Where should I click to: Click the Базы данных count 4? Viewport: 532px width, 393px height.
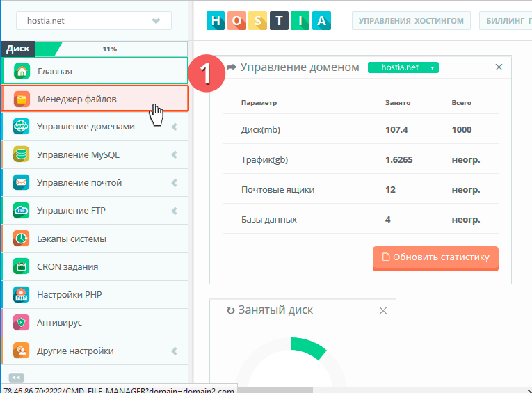pos(388,220)
